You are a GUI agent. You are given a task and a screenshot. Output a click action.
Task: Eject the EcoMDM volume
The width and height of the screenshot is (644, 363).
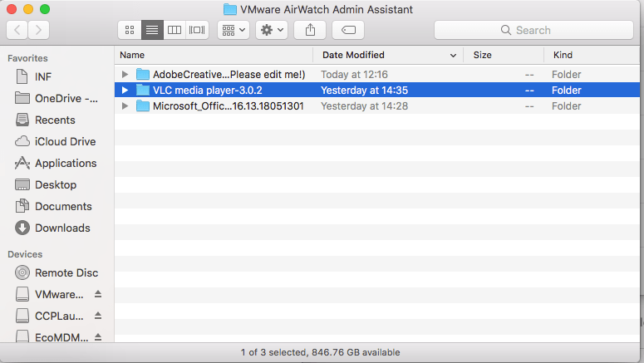coord(98,337)
